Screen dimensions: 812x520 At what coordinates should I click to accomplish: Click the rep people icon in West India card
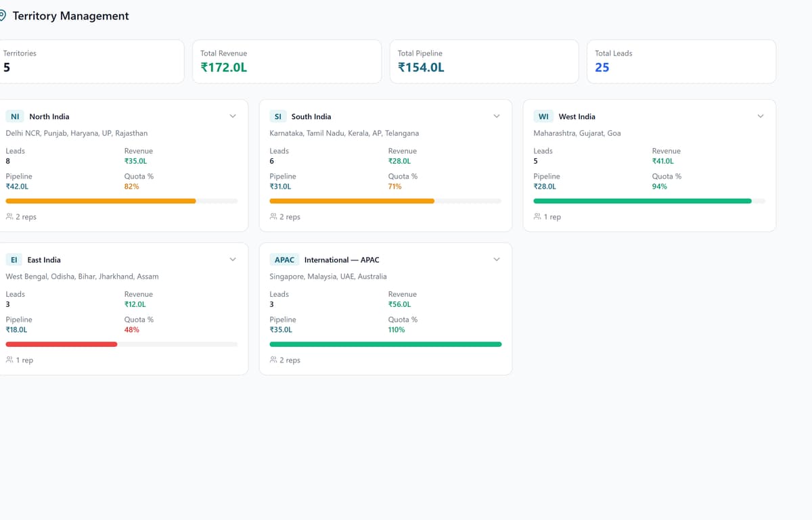(537, 216)
